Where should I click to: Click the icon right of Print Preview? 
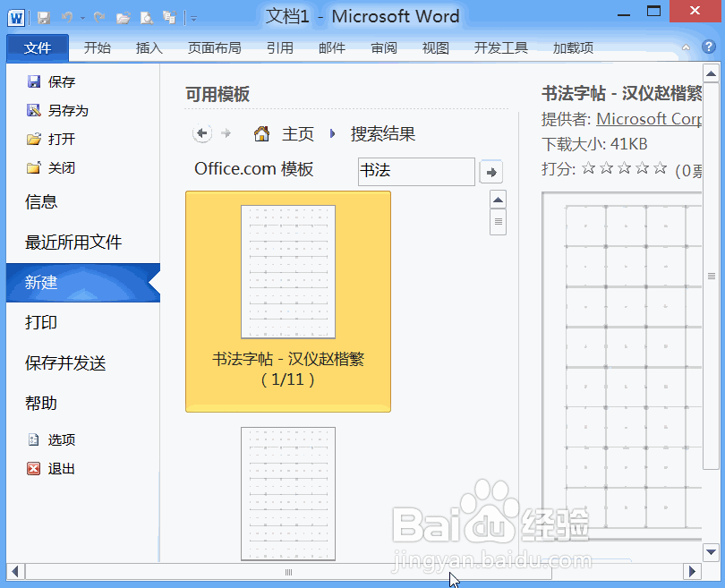(170, 18)
